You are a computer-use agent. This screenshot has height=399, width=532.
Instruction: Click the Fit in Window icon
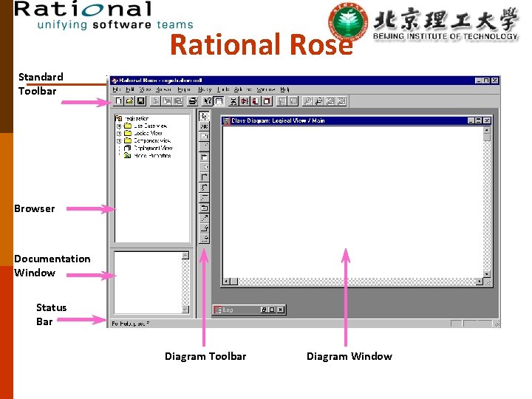coord(330,101)
